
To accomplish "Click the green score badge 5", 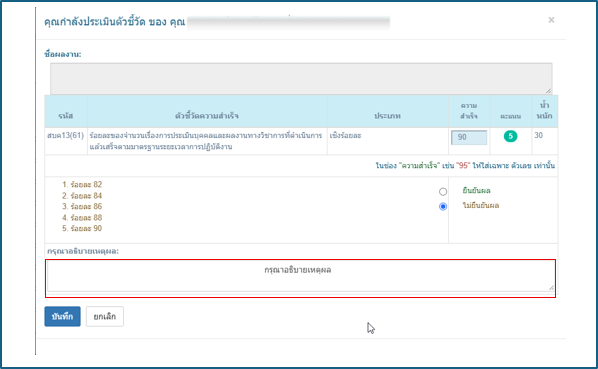I will (x=510, y=136).
